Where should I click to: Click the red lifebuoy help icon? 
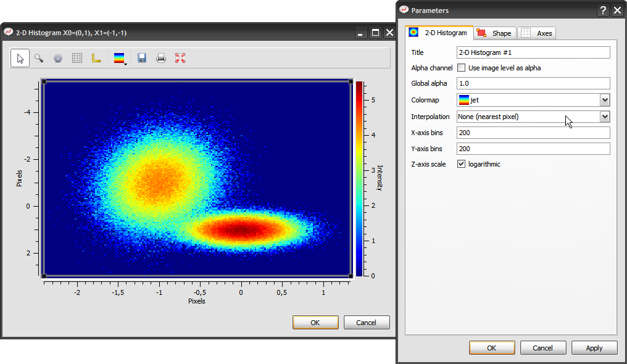point(180,58)
